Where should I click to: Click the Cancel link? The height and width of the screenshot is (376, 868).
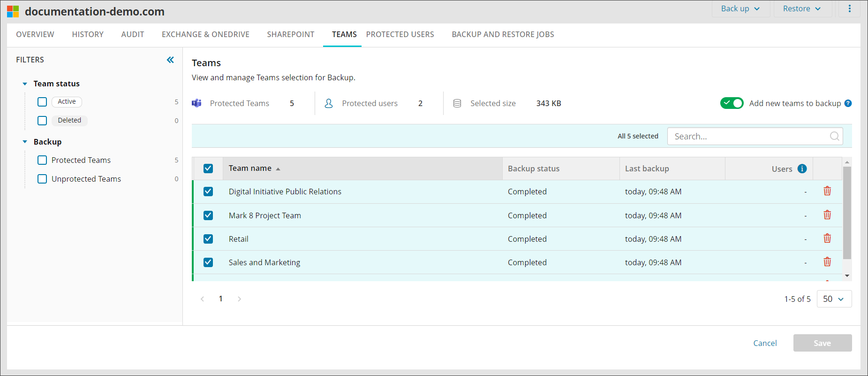click(765, 343)
